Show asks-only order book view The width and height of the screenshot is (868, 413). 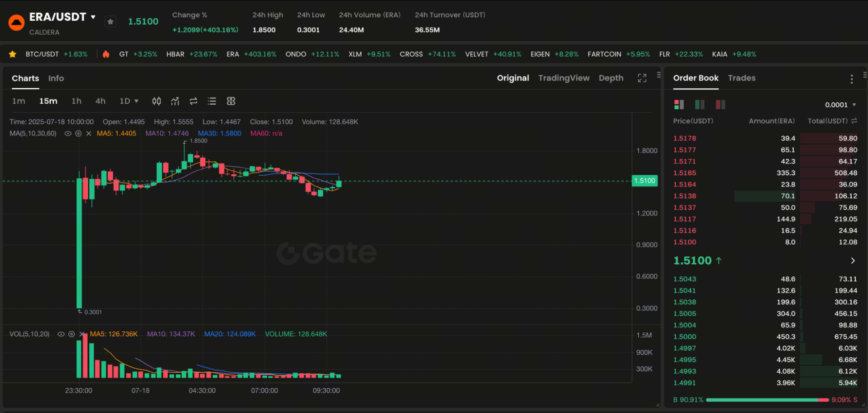[720, 105]
